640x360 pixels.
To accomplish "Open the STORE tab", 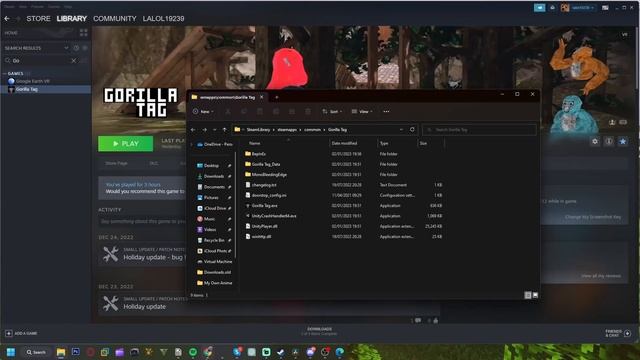I will click(38, 19).
